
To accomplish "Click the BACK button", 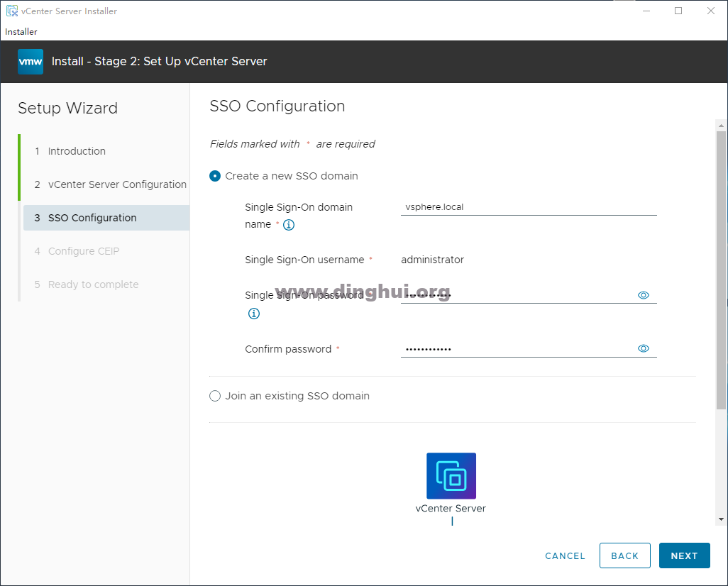I will [625, 555].
